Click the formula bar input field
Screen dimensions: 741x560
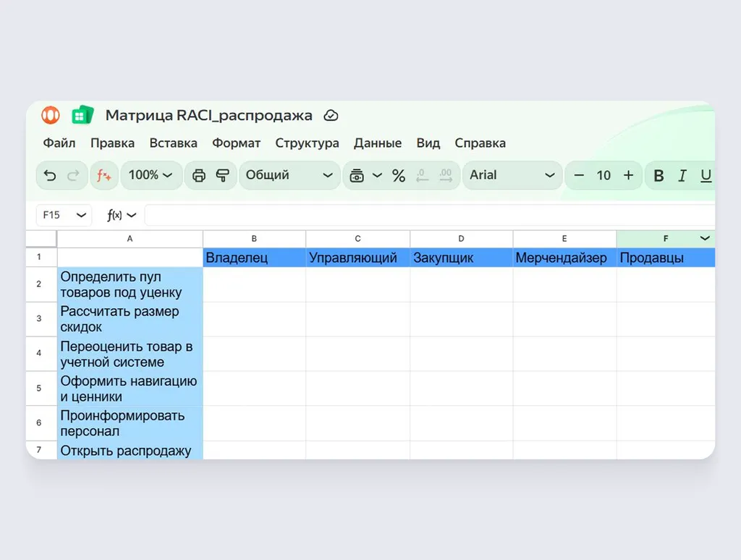point(429,215)
